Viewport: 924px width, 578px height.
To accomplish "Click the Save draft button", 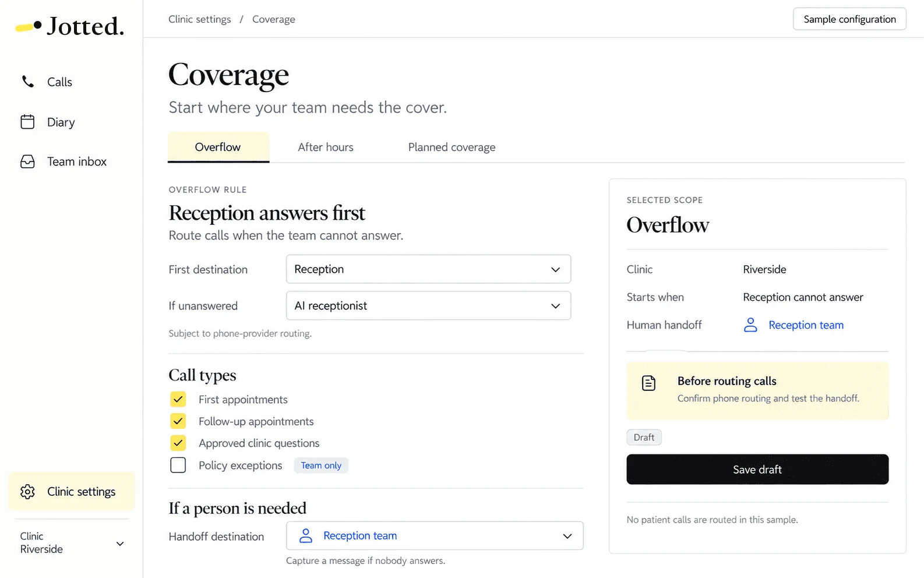I will pos(757,470).
